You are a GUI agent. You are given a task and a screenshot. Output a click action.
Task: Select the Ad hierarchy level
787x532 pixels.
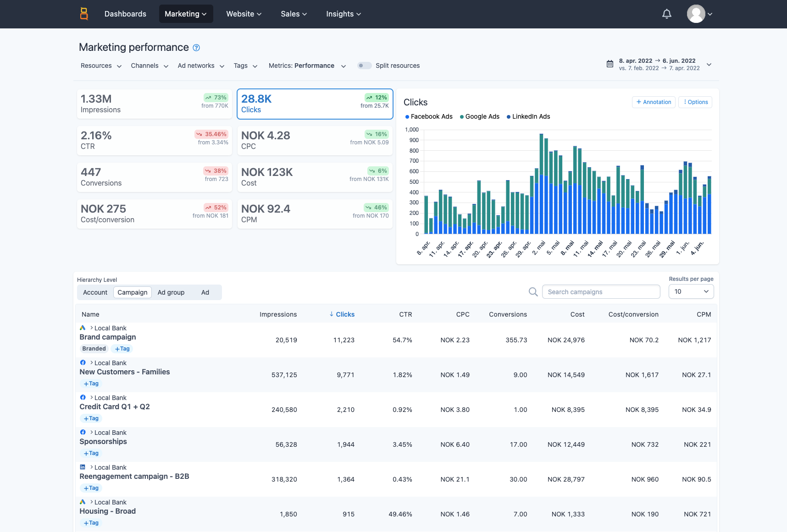(205, 292)
